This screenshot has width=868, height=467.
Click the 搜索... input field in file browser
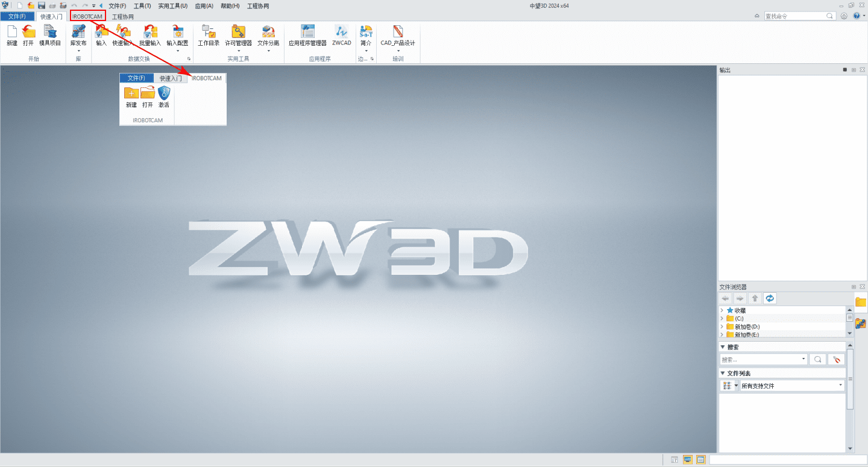point(763,359)
